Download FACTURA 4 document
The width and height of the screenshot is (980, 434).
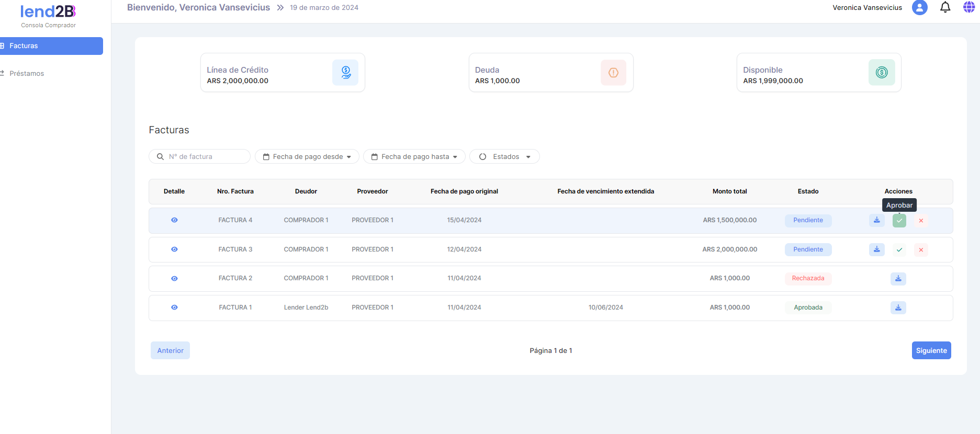click(877, 221)
